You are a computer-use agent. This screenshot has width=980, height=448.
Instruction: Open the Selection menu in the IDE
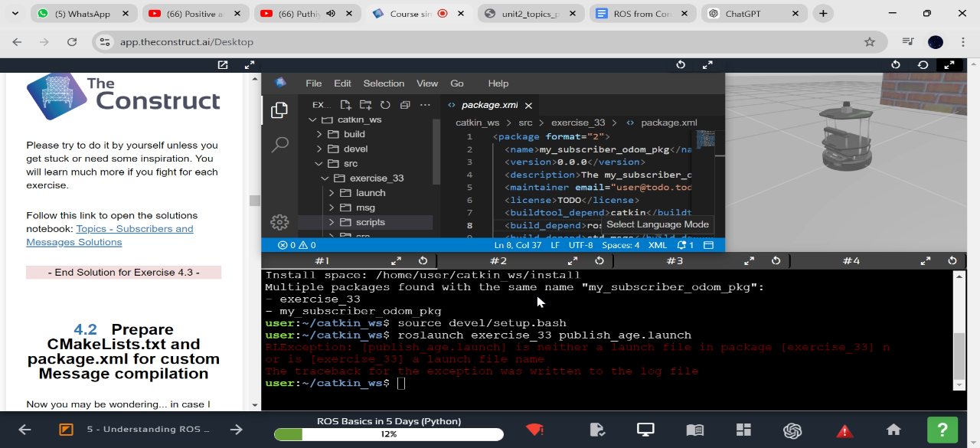(x=384, y=83)
